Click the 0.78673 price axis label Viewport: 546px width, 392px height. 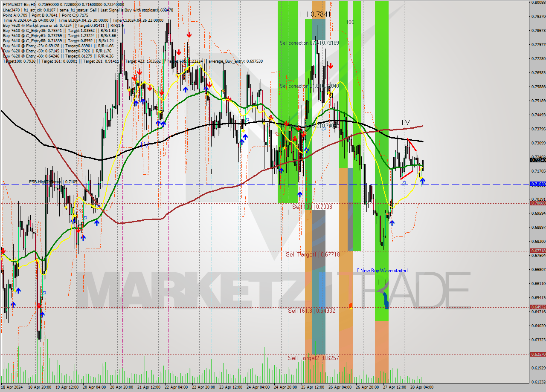[x=538, y=30]
